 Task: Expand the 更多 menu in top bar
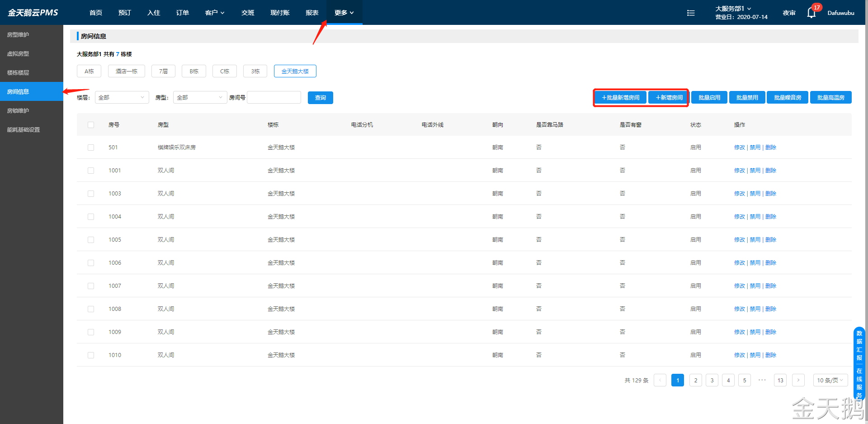tap(344, 13)
